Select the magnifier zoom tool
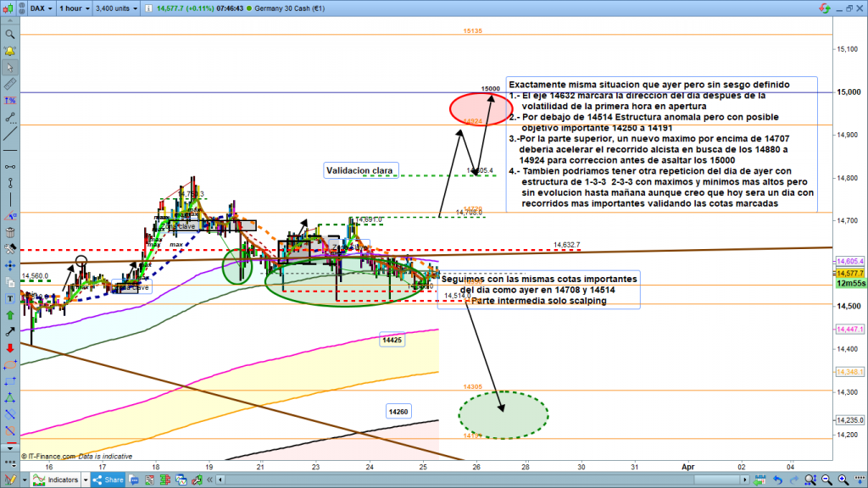The image size is (868, 488). point(9,35)
